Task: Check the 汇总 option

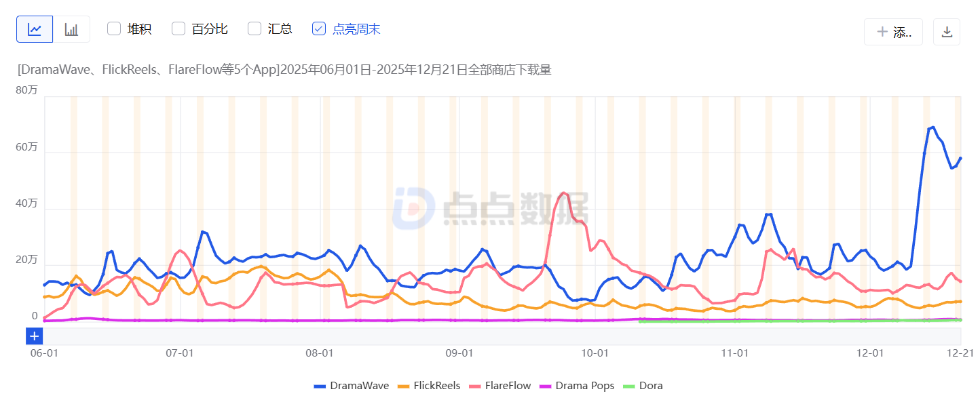Action: coord(255,28)
